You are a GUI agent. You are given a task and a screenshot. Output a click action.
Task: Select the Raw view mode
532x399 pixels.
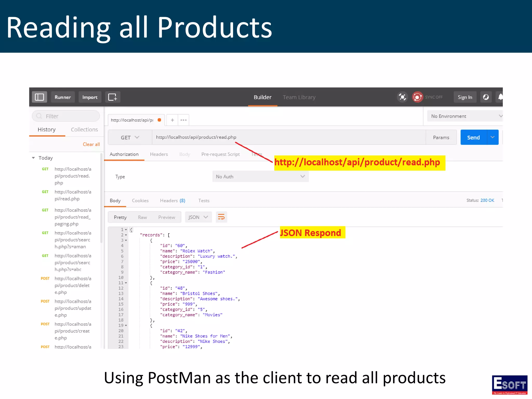click(x=142, y=217)
